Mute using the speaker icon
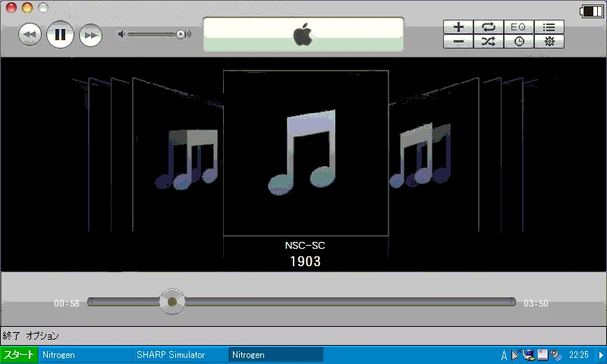This screenshot has height=364, width=607. tap(121, 34)
